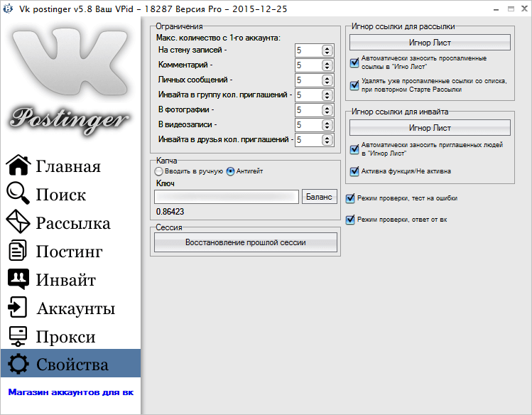The image size is (532, 415).
Task: Click the spinner arrows for В видеозаписи
Action: [x=327, y=125]
